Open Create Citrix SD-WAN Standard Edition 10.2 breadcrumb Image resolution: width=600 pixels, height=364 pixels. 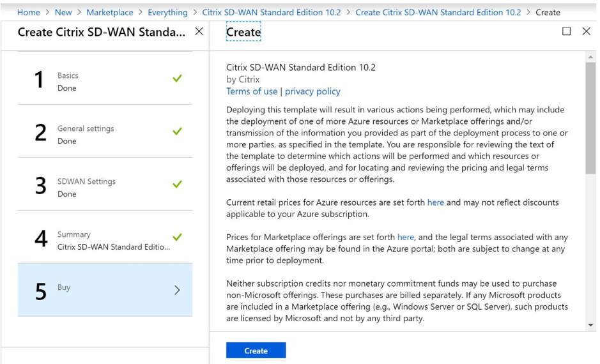pyautogui.click(x=438, y=12)
